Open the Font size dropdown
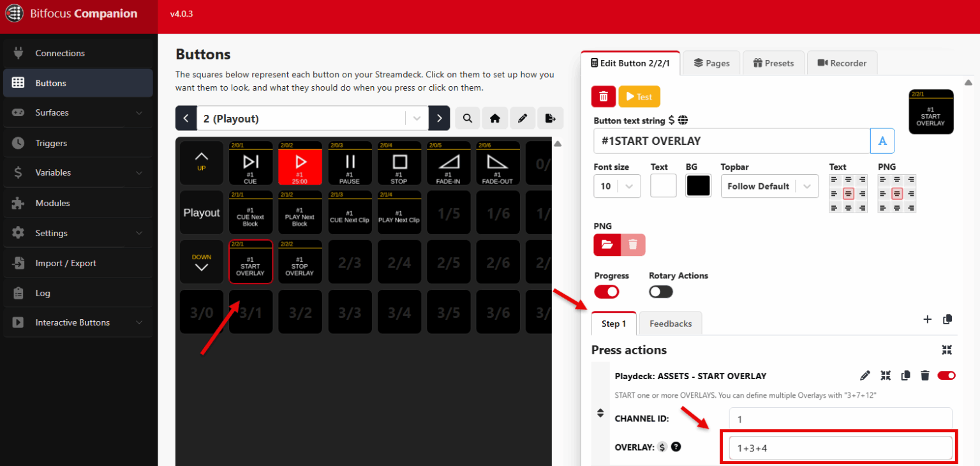Viewport: 980px width, 466px height. pos(616,186)
